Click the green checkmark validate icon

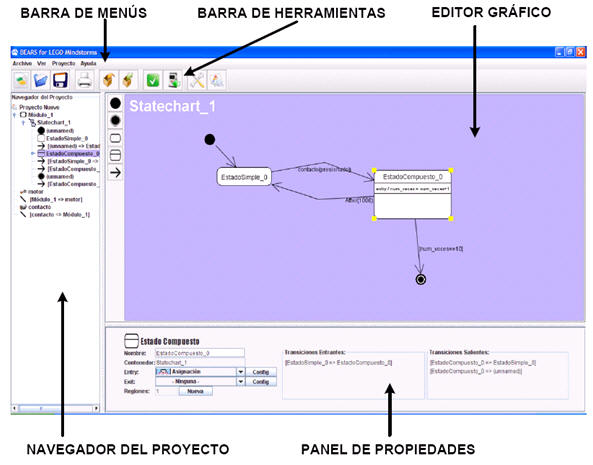pos(153,80)
